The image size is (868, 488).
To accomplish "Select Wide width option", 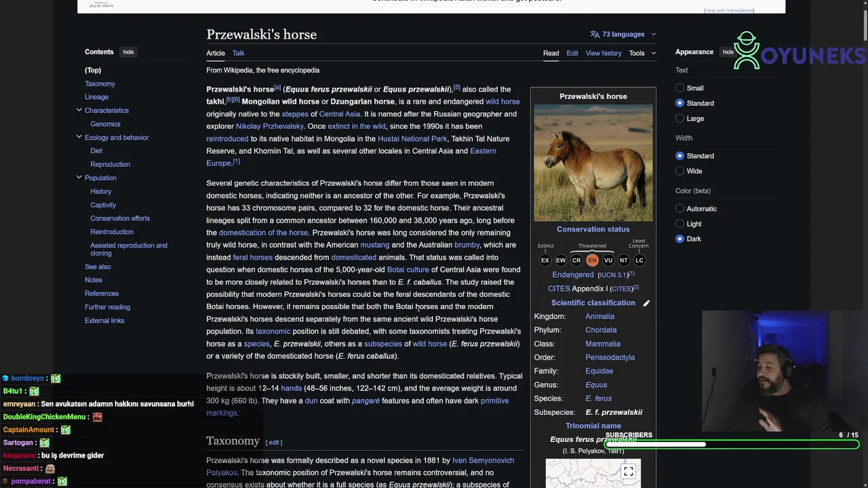I will (680, 171).
